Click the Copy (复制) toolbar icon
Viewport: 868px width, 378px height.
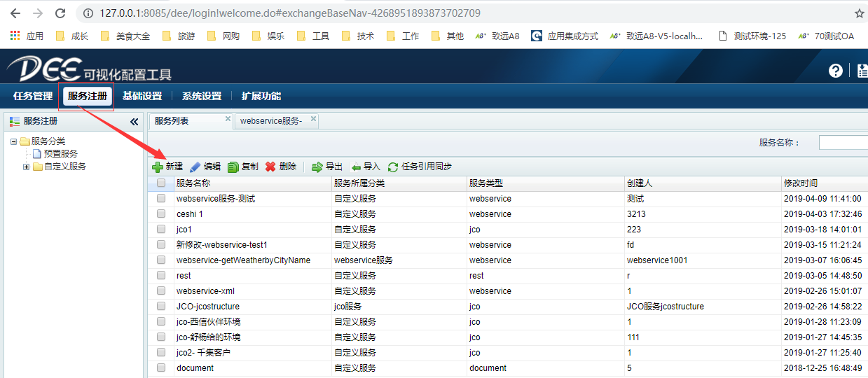pyautogui.click(x=233, y=167)
